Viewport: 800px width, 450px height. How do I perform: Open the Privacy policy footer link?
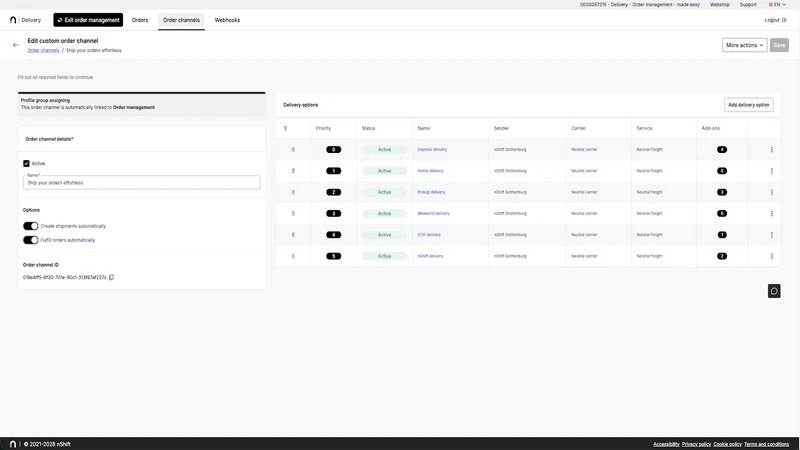(696, 444)
